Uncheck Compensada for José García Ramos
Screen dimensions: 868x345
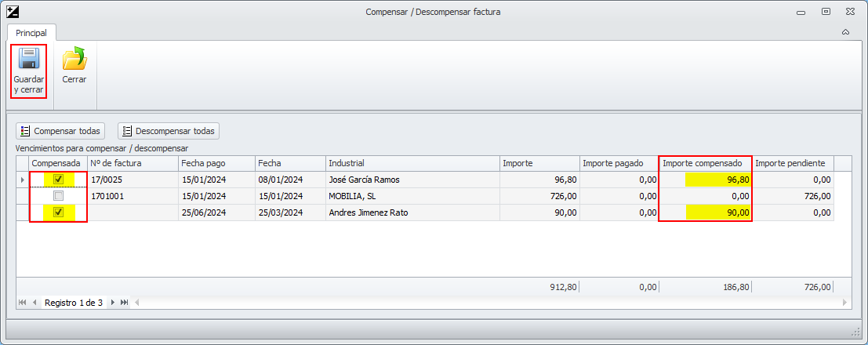click(58, 180)
